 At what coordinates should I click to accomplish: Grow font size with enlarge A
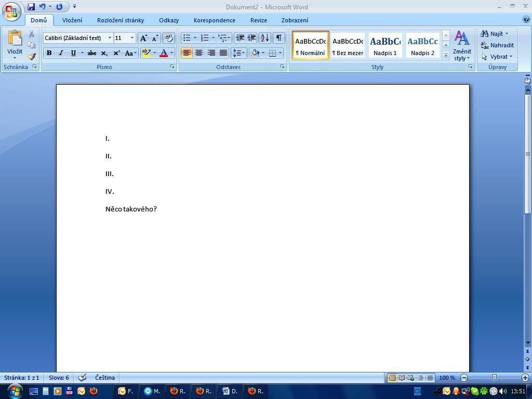tap(143, 38)
